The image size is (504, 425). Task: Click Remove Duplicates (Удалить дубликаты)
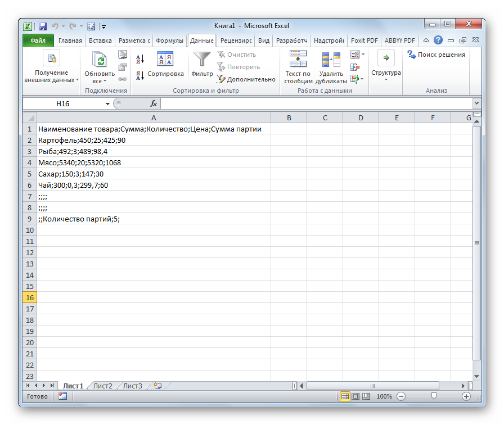331,67
